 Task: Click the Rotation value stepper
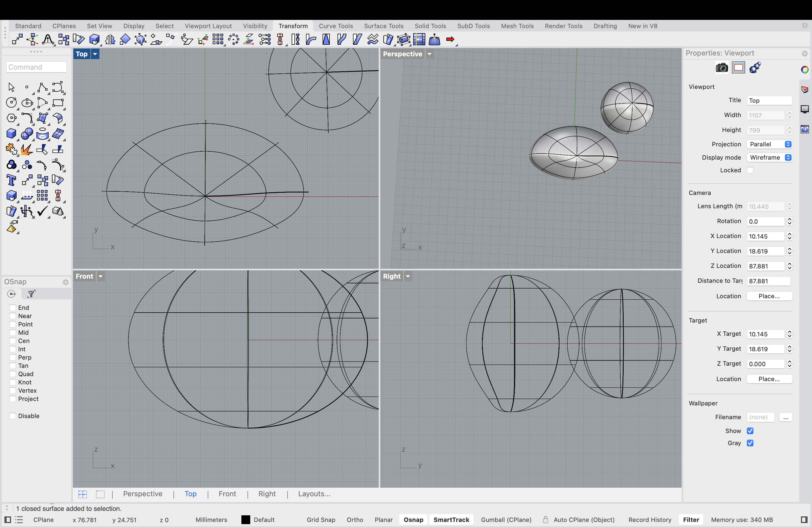click(789, 221)
